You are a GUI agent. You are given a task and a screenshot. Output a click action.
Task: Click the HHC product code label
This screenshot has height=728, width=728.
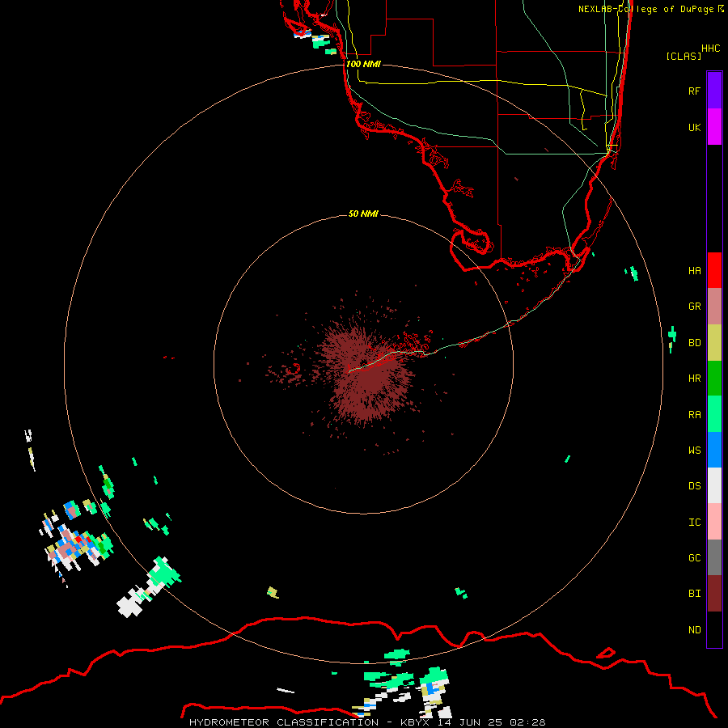[x=710, y=49]
